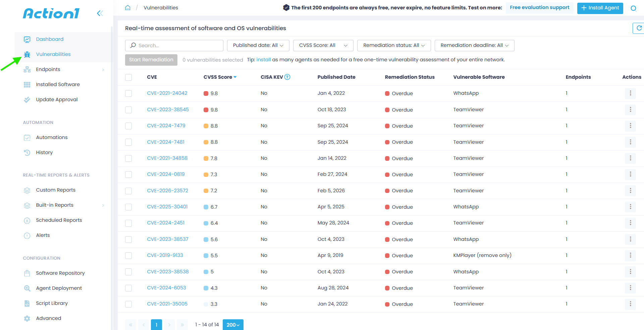
Task: Open CVE-2025-30401 details link
Action: 167,207
